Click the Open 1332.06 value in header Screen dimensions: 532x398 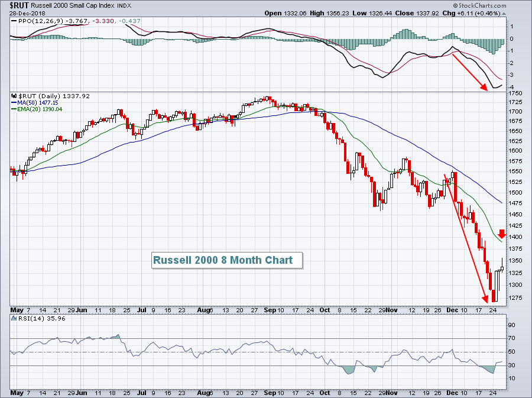pos(285,13)
